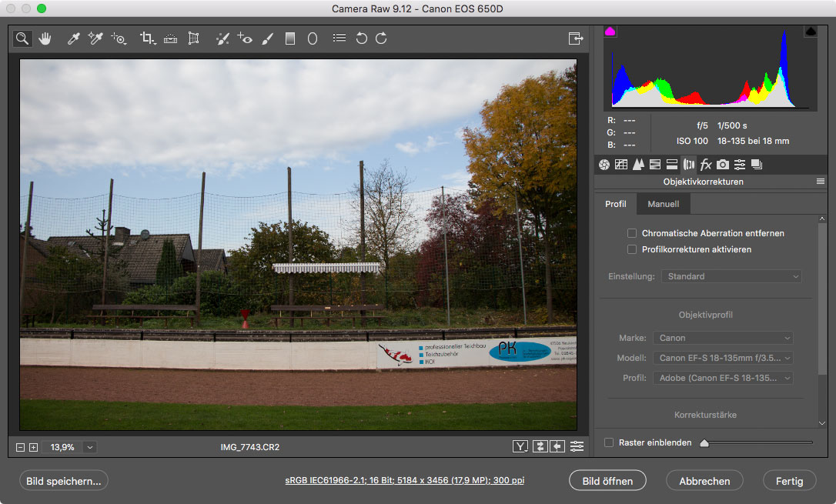The height and width of the screenshot is (504, 836).
Task: Select the Spot Removal tool
Action: coord(222,38)
